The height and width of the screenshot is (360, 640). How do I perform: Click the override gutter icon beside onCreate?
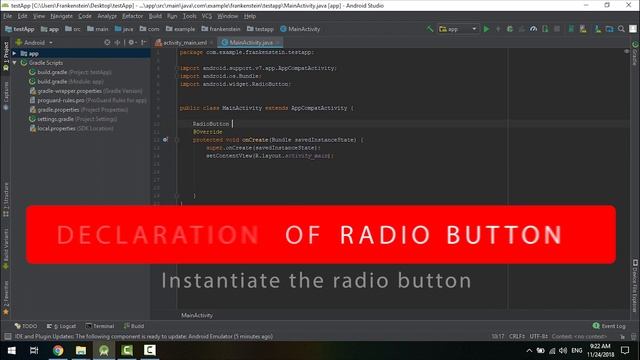165,140
